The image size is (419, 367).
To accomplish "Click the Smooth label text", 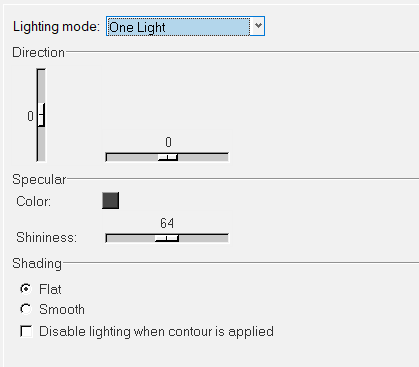I will 62,309.
